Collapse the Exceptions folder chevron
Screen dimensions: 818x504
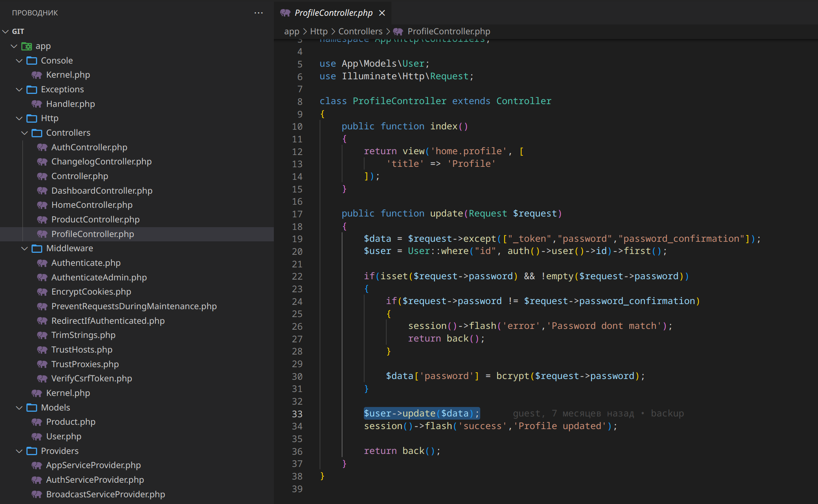click(x=19, y=90)
